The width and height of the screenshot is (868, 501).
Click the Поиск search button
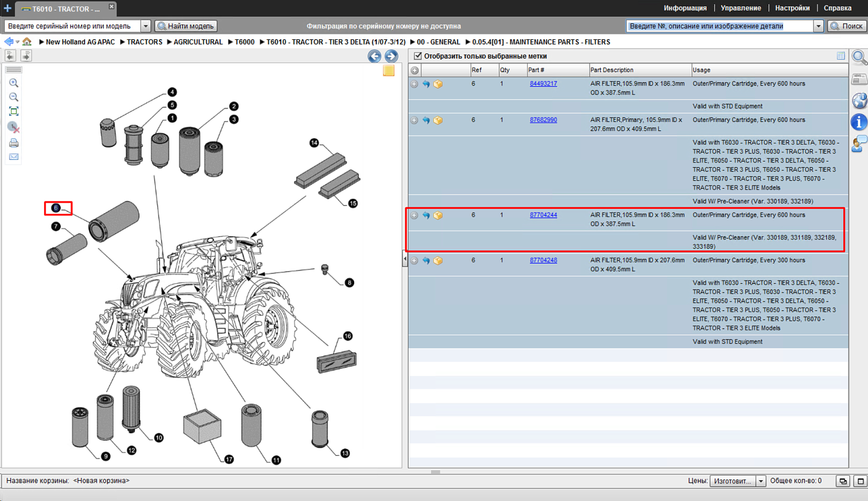pyautogui.click(x=847, y=26)
